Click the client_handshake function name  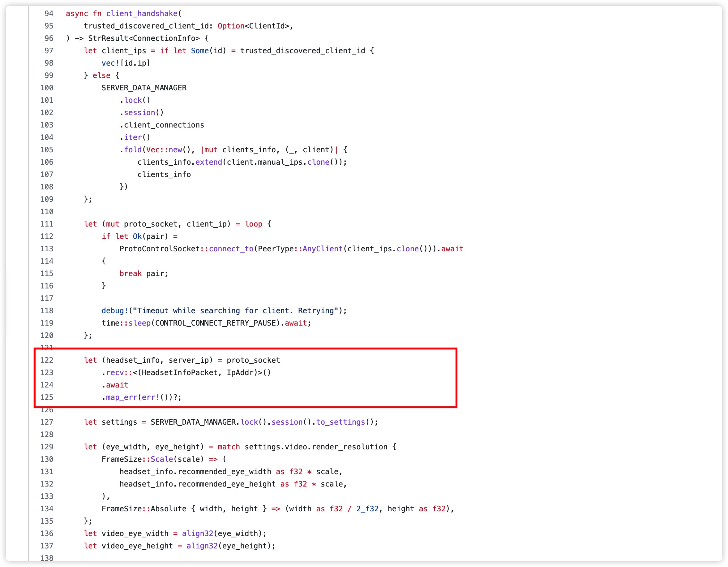[142, 14]
